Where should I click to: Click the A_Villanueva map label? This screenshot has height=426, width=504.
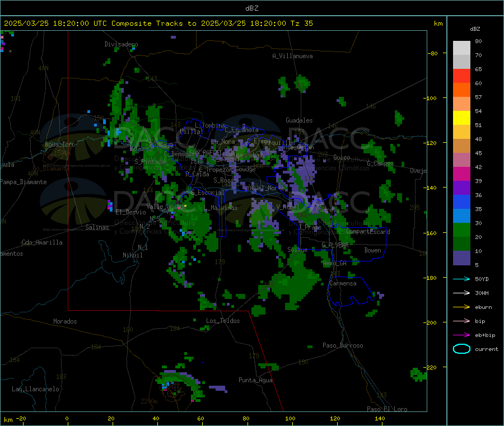pos(292,56)
